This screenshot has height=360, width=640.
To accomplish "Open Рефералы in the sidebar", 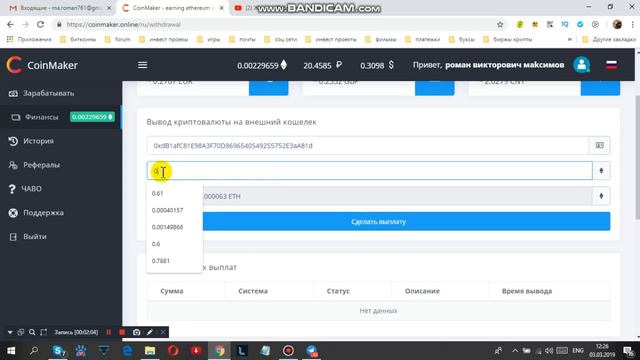I will point(41,165).
